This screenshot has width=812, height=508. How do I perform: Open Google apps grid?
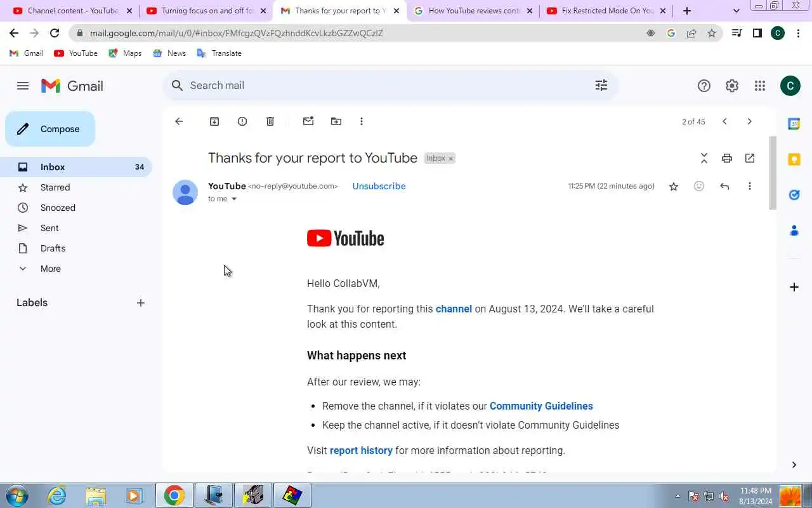[x=760, y=86]
